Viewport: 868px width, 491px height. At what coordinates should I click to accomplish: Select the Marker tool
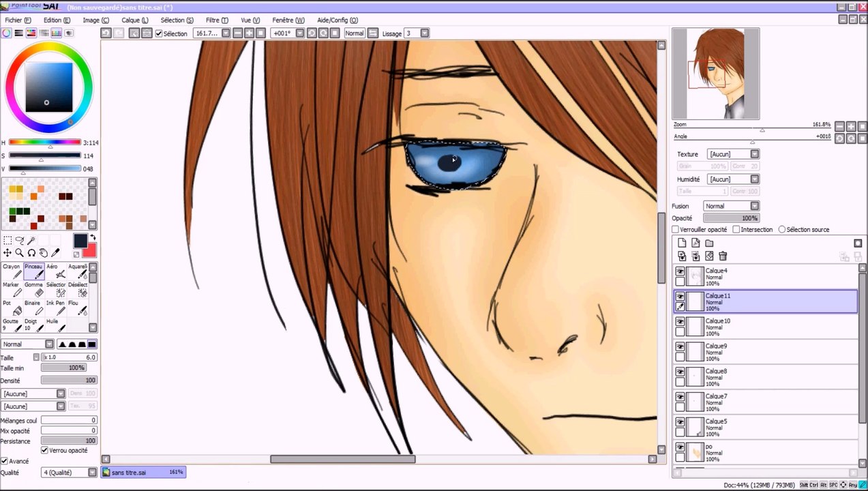(12, 289)
